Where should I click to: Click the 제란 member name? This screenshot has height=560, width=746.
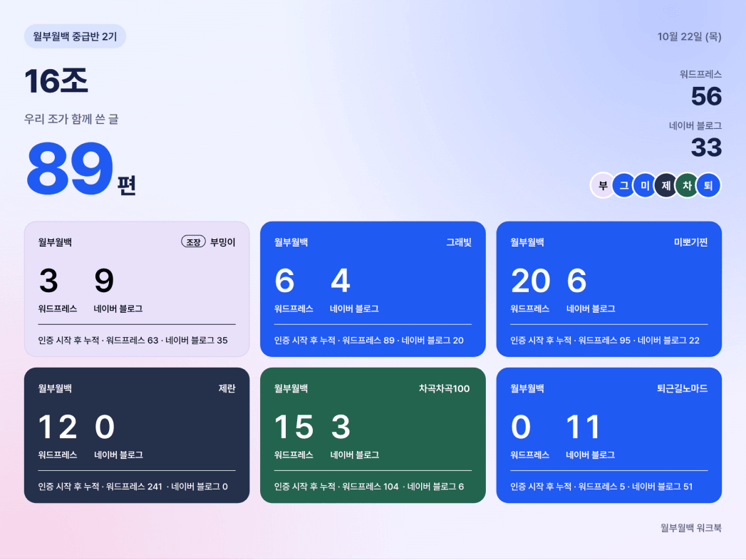(x=227, y=388)
